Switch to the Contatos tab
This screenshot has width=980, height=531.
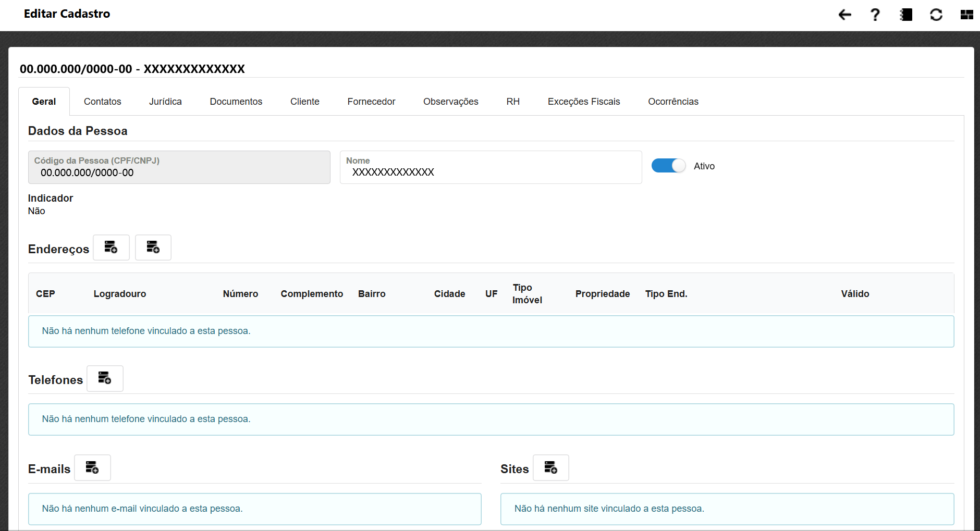click(102, 102)
